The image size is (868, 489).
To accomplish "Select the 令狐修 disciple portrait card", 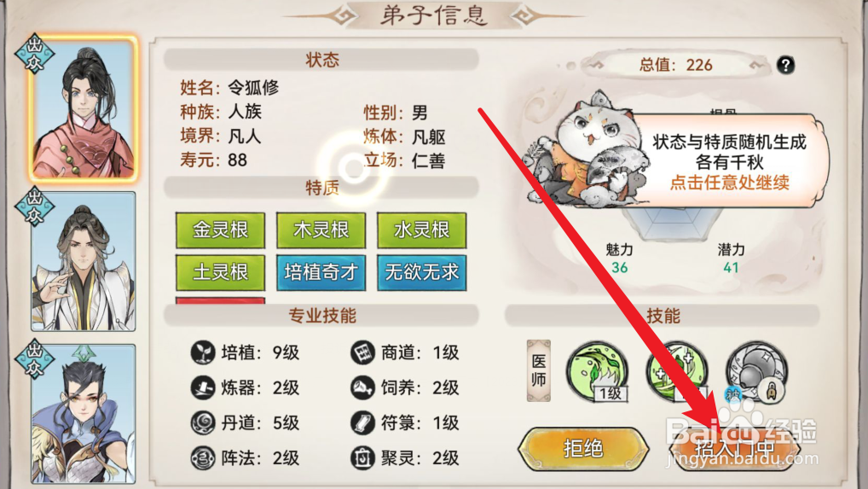I will tap(83, 109).
